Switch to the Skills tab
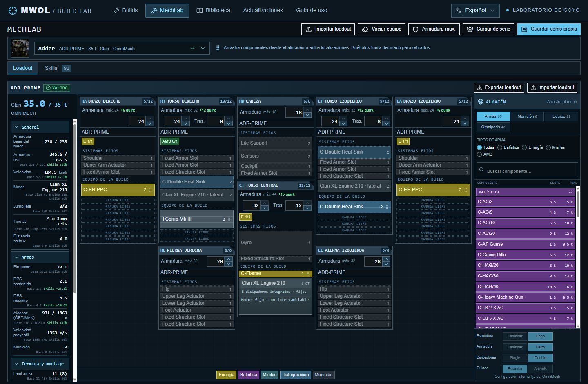The image size is (588, 384). (58, 68)
